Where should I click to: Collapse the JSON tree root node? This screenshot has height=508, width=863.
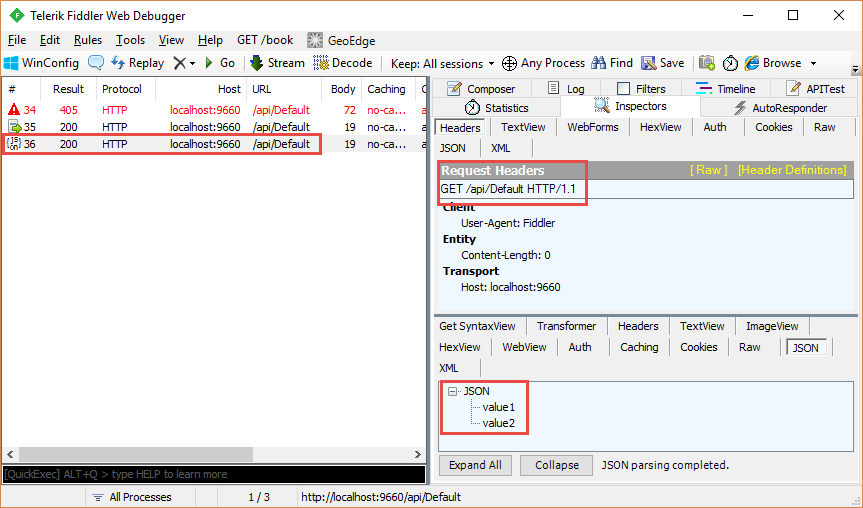click(452, 391)
